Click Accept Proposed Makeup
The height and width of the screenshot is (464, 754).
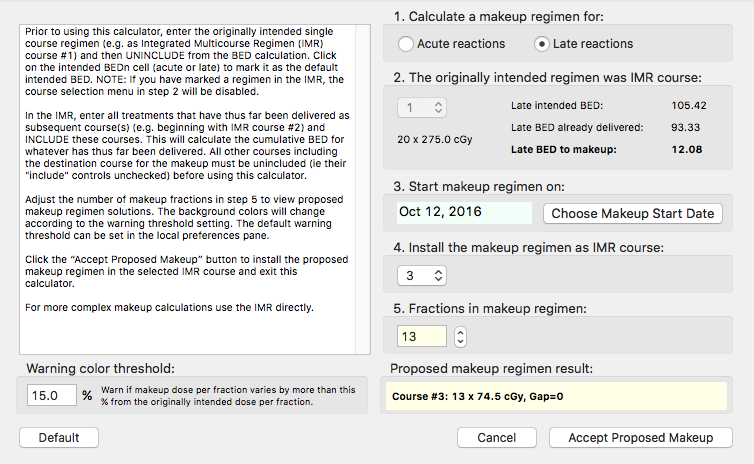(640, 438)
